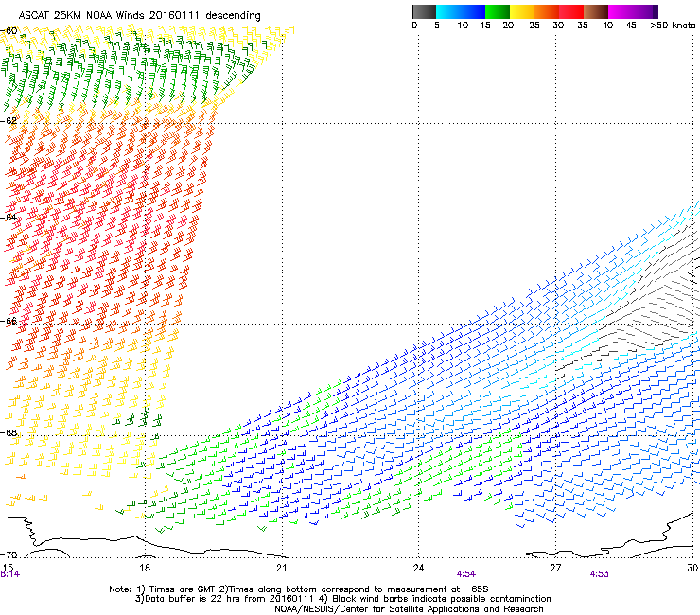Select the cyan-blue 5-15 knots legend segment
Image resolution: width=700 pixels, height=615 pixels.
click(461, 11)
